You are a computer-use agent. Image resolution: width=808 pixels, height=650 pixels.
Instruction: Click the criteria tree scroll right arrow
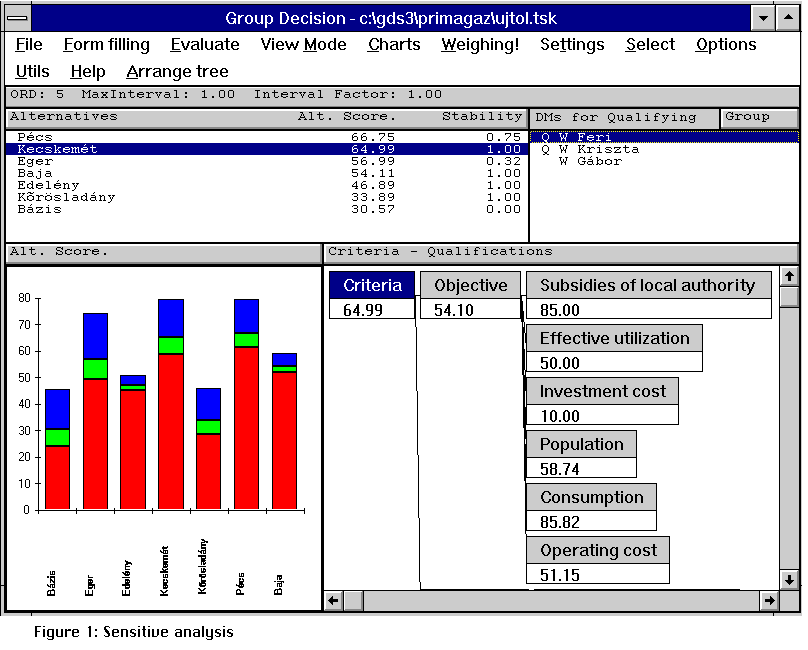(x=769, y=601)
